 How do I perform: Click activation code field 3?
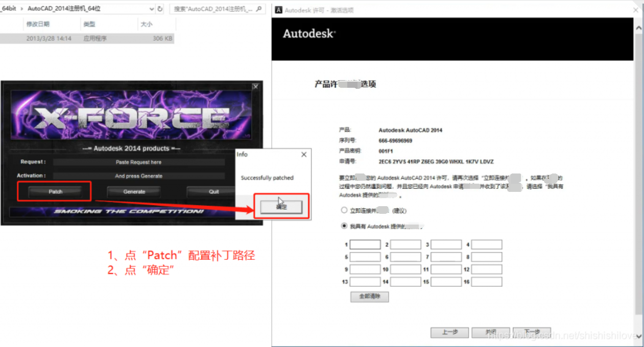[x=446, y=244]
